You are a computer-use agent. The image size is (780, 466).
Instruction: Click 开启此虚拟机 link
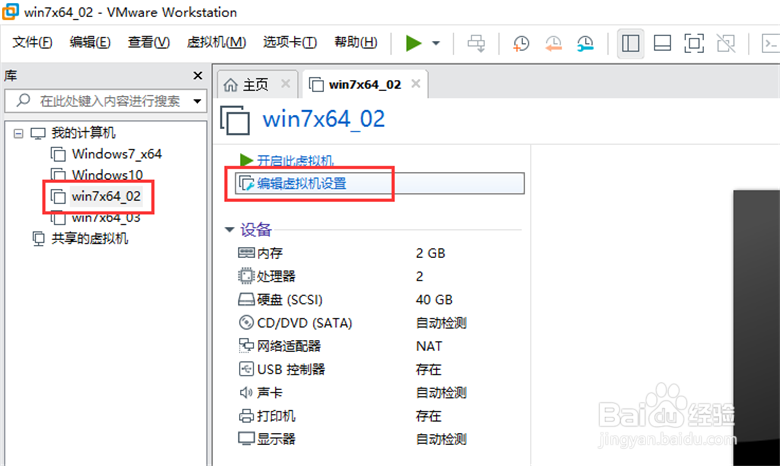[295, 161]
